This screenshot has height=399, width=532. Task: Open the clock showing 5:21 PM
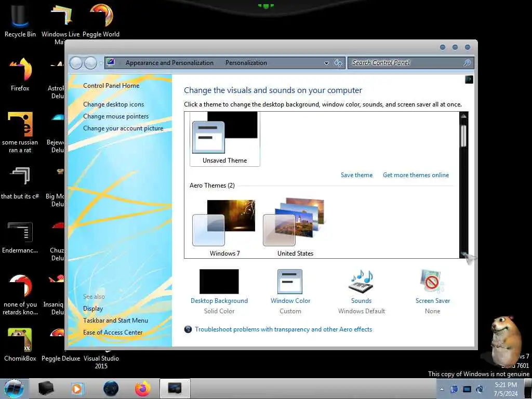click(506, 389)
